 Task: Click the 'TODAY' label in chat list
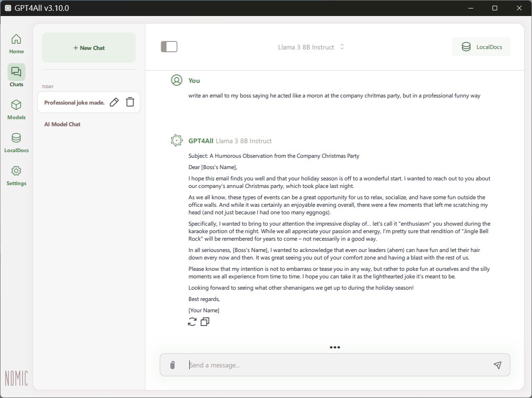tap(48, 87)
